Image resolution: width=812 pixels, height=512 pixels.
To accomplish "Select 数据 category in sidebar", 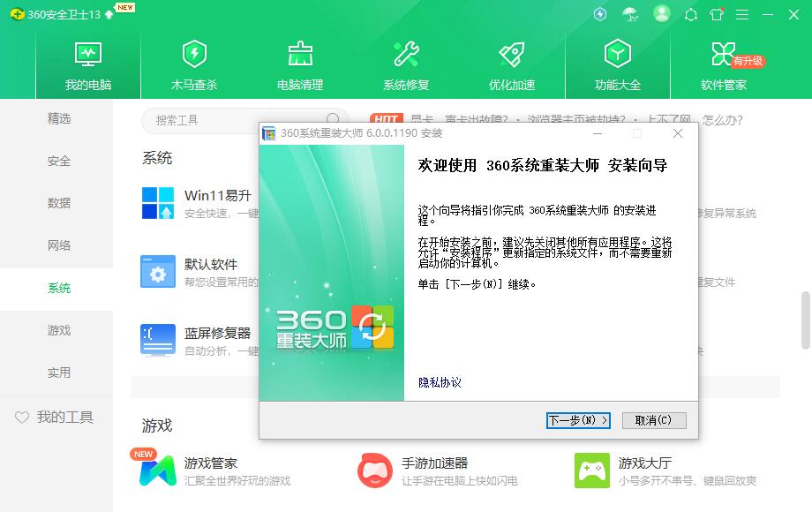I will coord(58,203).
